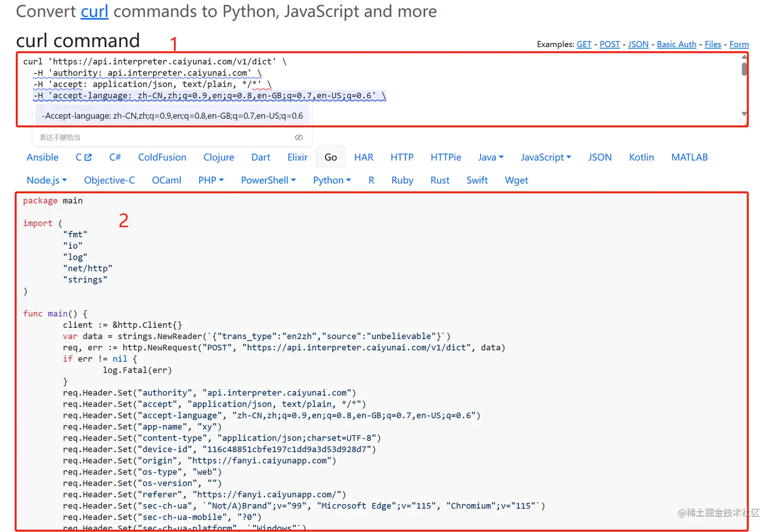This screenshot has width=774, height=532.
Task: Open the PowerShell dropdown
Action: coord(268,181)
